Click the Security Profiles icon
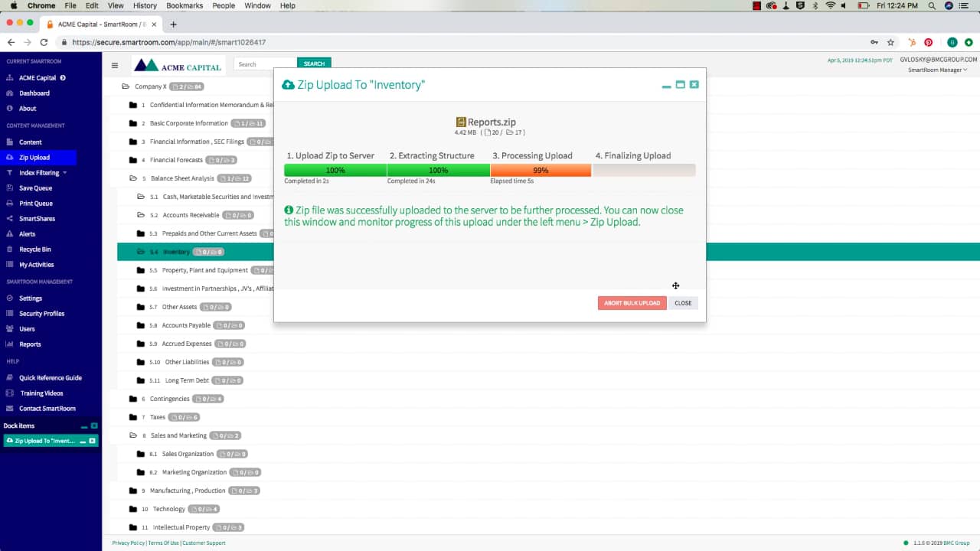 click(10, 314)
